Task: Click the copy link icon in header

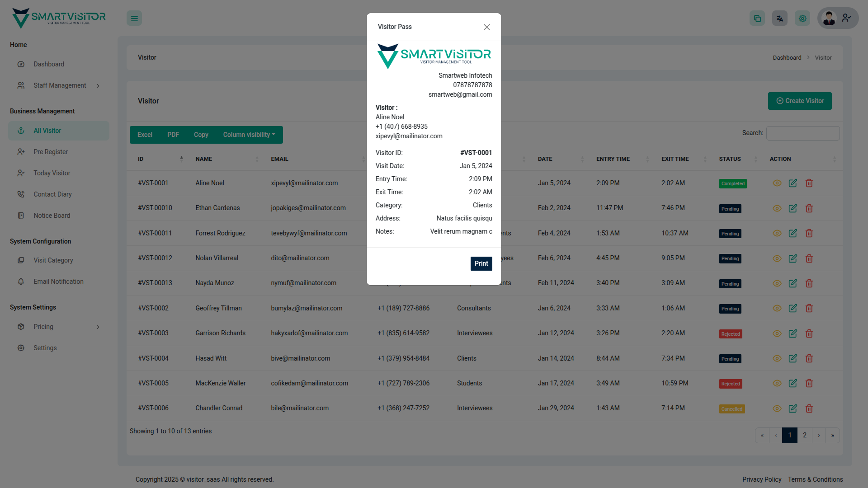Action: tap(757, 19)
